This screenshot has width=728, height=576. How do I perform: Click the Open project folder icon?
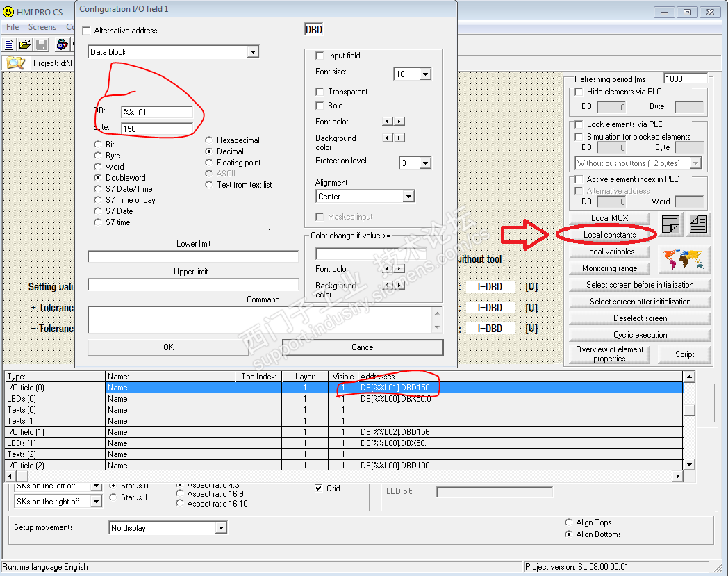[x=25, y=44]
